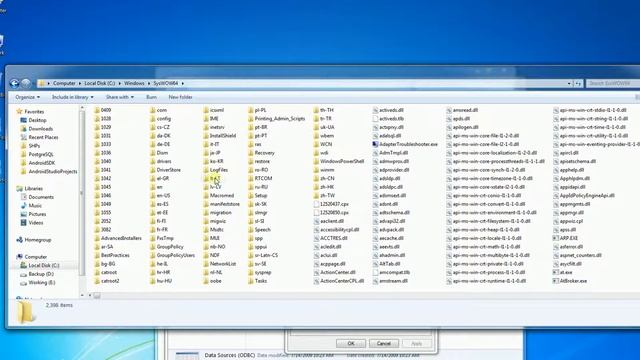Viewport: 640px width, 360px height.
Task: Select the appwiz.cpl file icon
Action: click(556, 221)
